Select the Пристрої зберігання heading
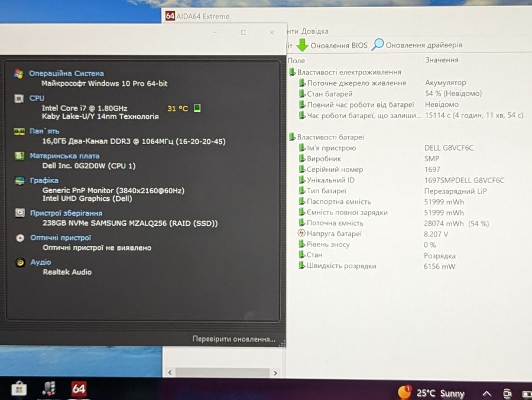 pos(66,213)
